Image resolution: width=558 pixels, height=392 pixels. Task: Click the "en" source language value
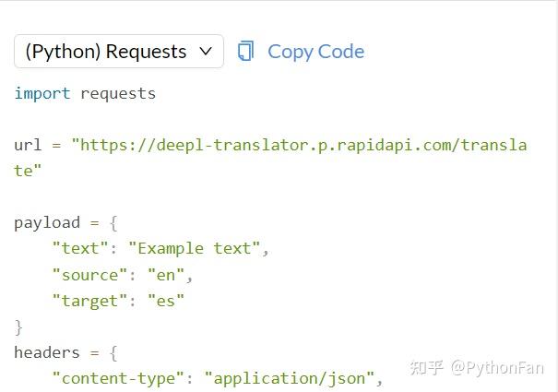(166, 275)
